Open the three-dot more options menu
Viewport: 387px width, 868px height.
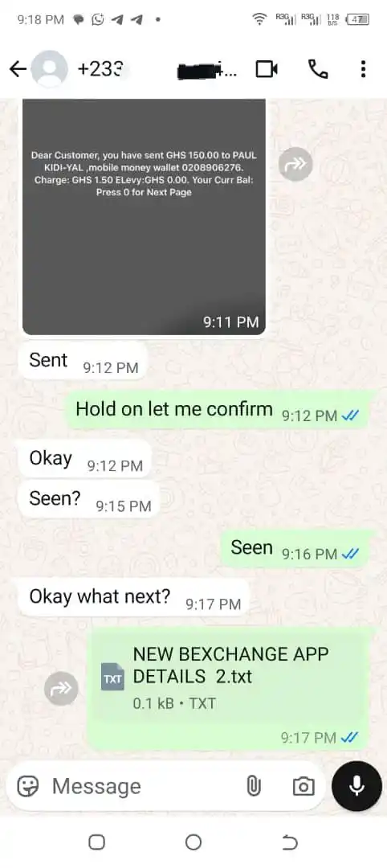pos(363,69)
